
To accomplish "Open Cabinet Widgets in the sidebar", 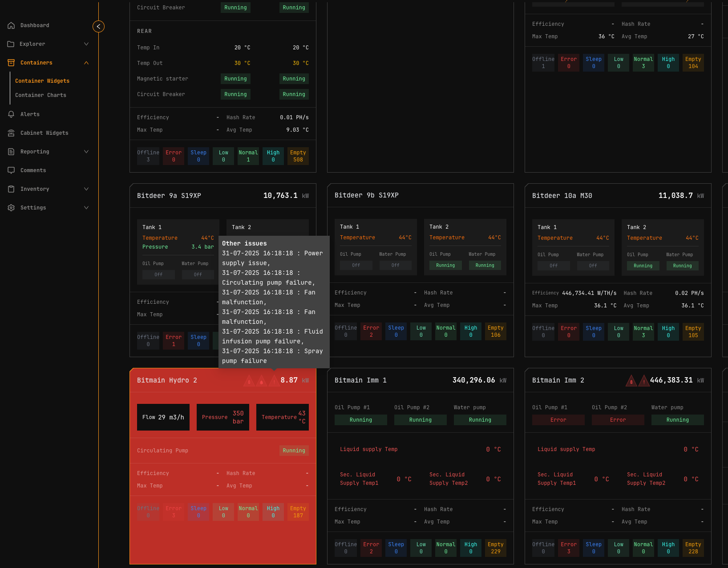I will (44, 133).
